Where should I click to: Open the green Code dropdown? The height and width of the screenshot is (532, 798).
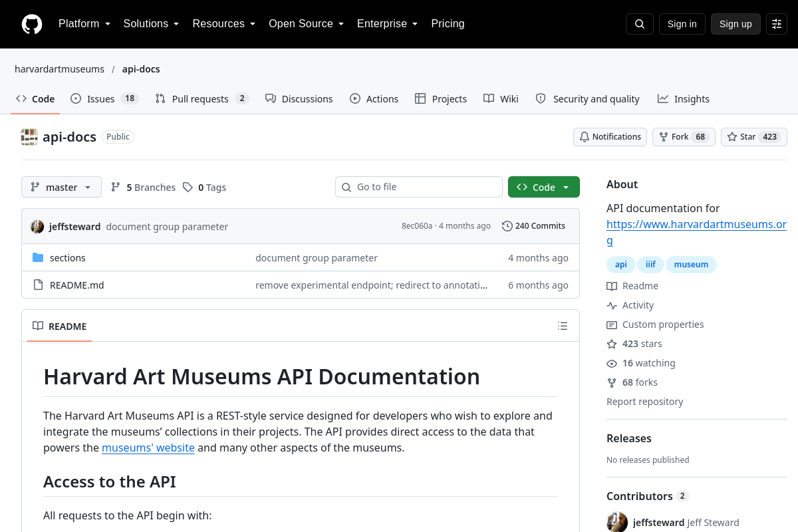tap(544, 187)
